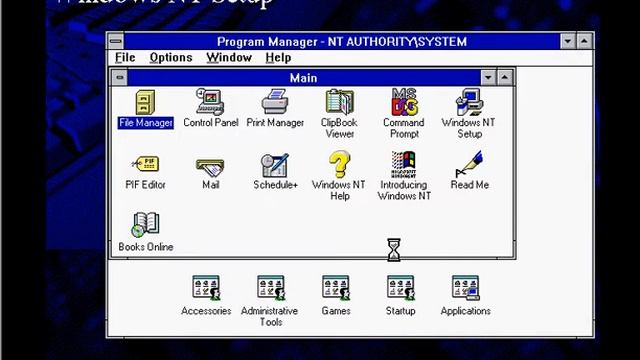Click the "Read Me" label text
This screenshot has width=640, height=360.
point(469,185)
